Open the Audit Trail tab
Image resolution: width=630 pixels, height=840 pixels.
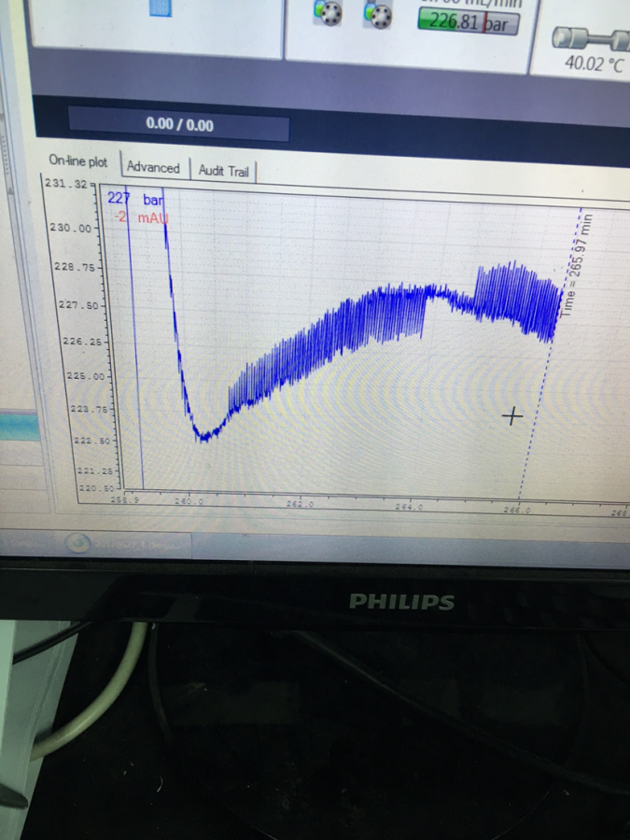[223, 171]
